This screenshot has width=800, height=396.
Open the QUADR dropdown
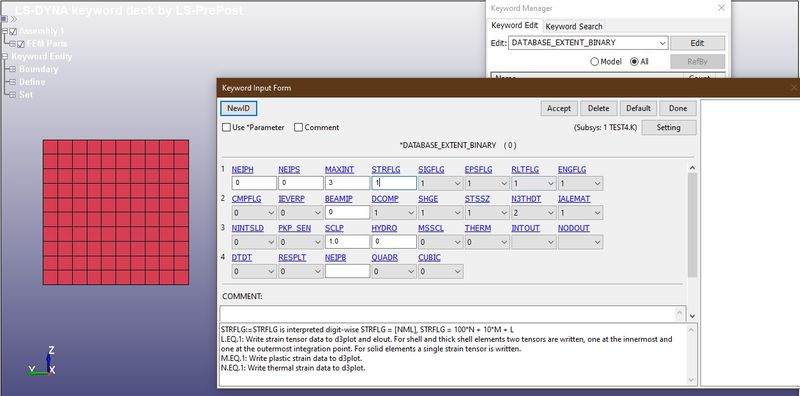[x=393, y=271]
